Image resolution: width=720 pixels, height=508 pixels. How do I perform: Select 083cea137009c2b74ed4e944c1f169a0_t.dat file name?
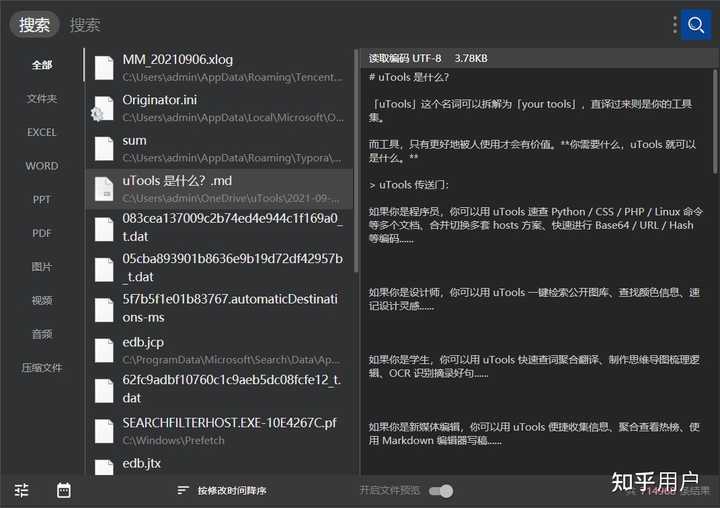pos(232,227)
